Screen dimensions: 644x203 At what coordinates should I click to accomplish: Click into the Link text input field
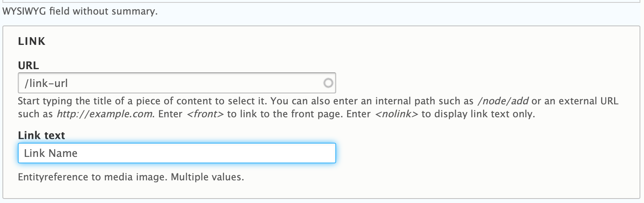coord(177,153)
